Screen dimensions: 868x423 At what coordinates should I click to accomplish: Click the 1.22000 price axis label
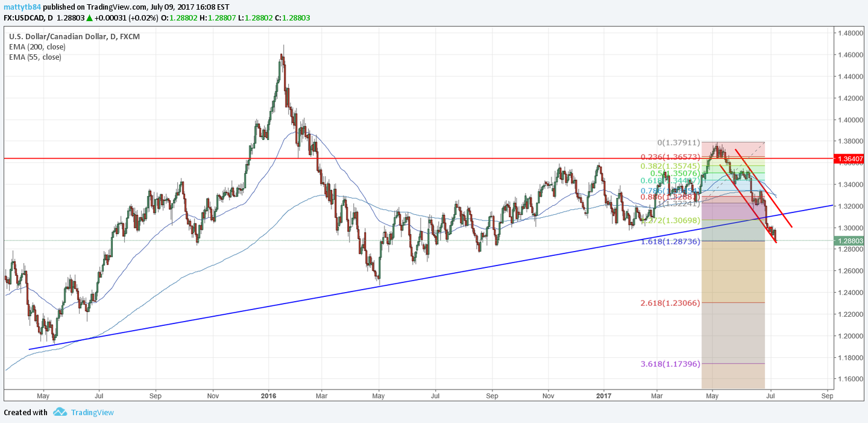849,314
